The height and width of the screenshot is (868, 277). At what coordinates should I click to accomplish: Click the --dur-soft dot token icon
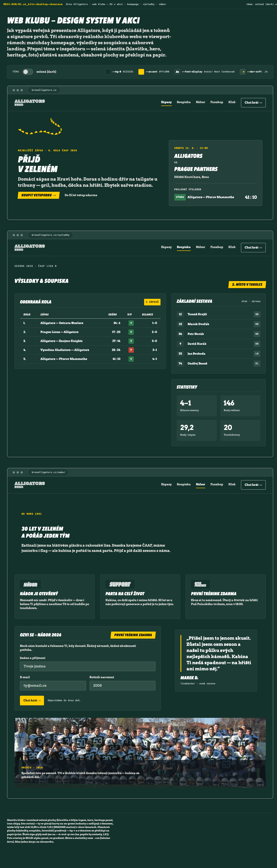(x=243, y=72)
